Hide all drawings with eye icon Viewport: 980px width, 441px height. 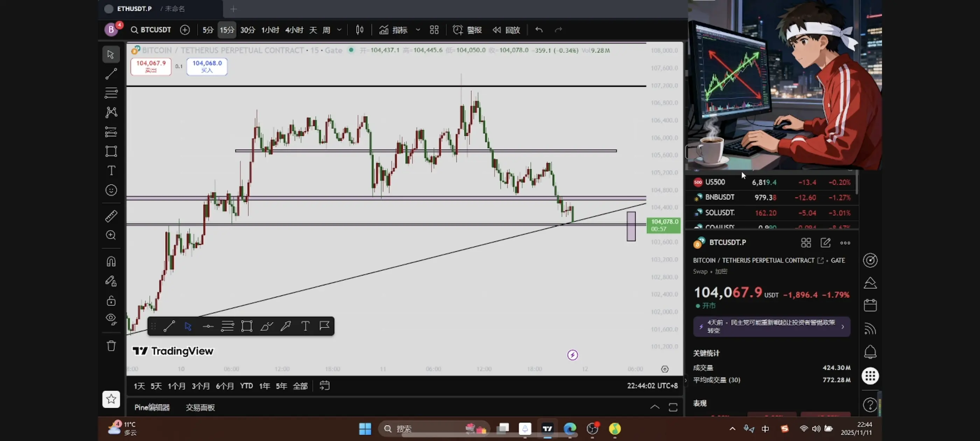click(x=111, y=319)
